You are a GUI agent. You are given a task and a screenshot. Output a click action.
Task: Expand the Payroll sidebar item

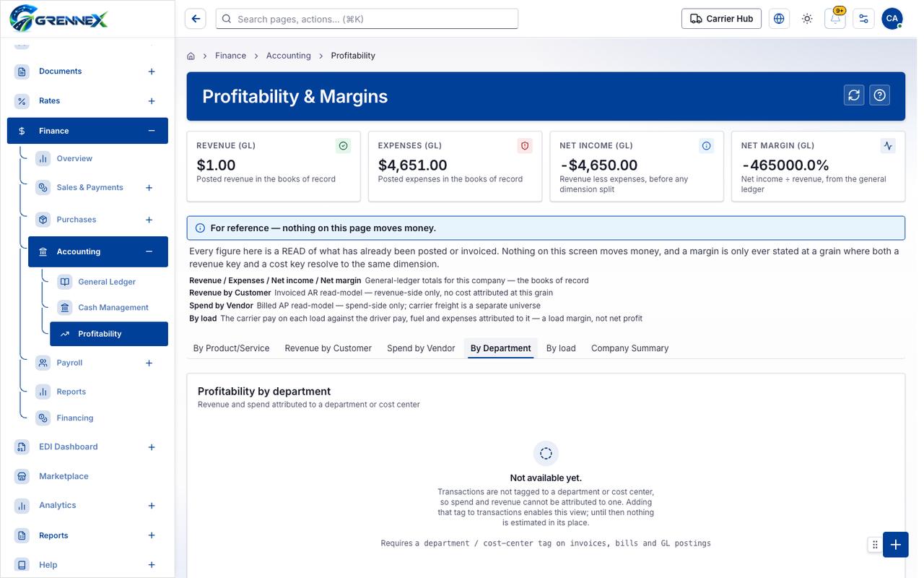tap(149, 363)
